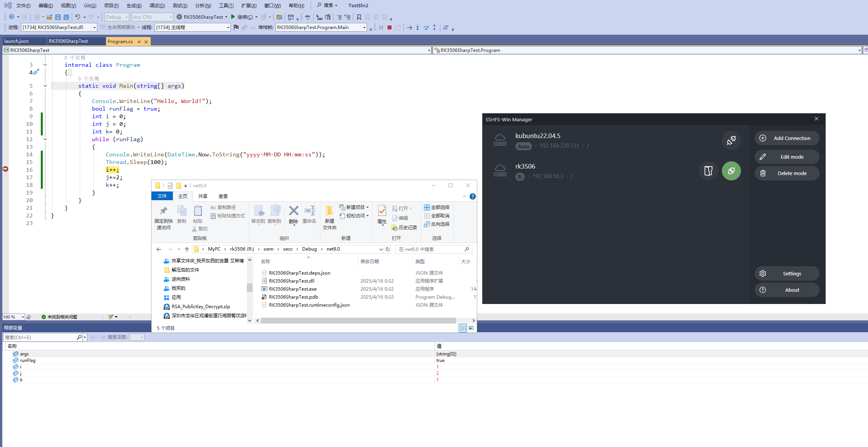Image resolution: width=868 pixels, height=447 pixels.
Task: Click About in SSHFS-Win Manager
Action: 787,290
